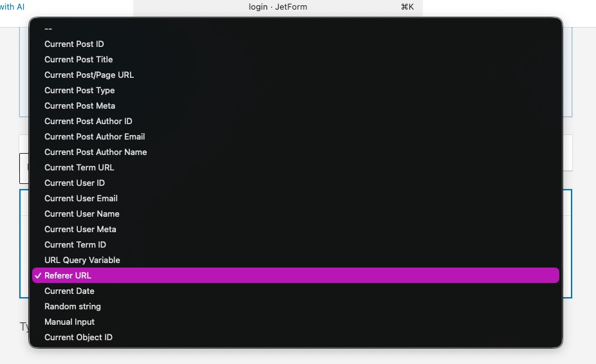This screenshot has height=364, width=596.
Task: Select Current Post Title from list
Action: pyautogui.click(x=79, y=59)
